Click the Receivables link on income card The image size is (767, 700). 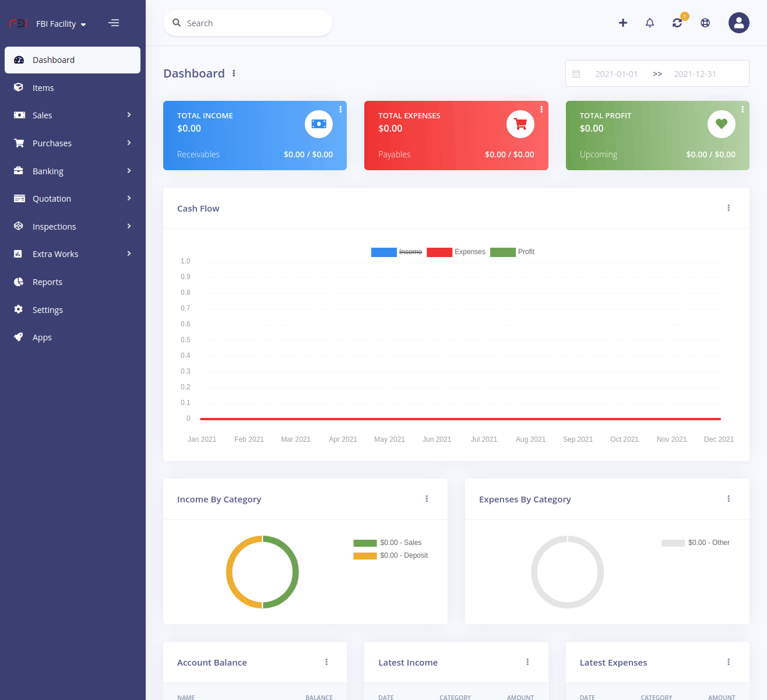[198, 154]
